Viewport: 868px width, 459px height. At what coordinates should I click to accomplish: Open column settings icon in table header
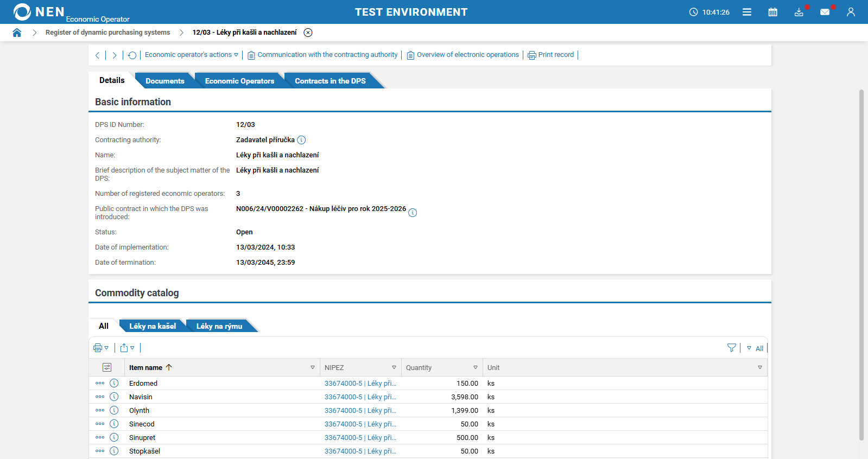point(107,367)
